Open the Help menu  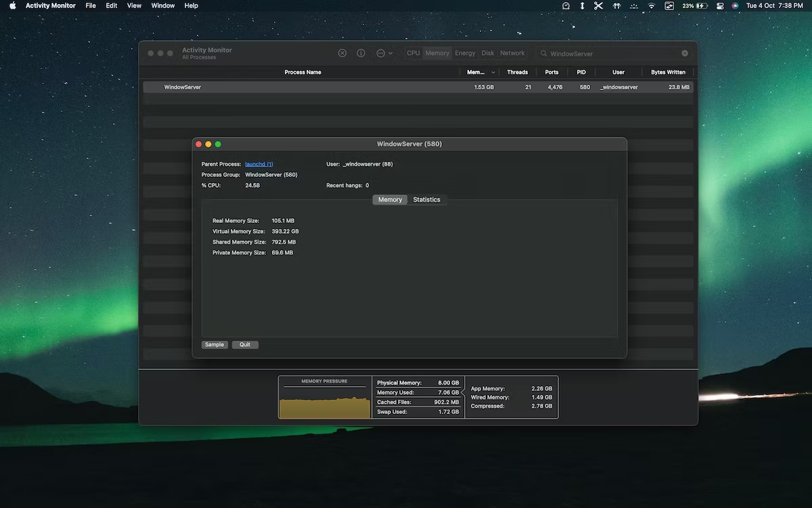click(x=191, y=5)
